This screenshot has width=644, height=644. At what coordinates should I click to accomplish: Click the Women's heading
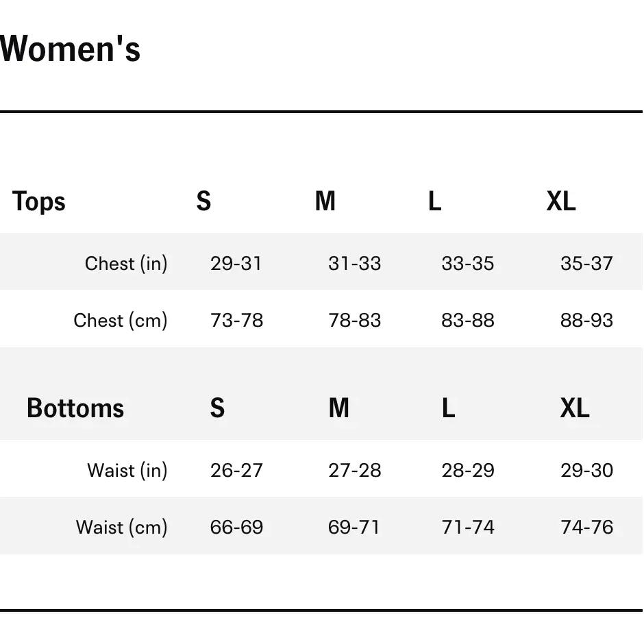coord(70,49)
